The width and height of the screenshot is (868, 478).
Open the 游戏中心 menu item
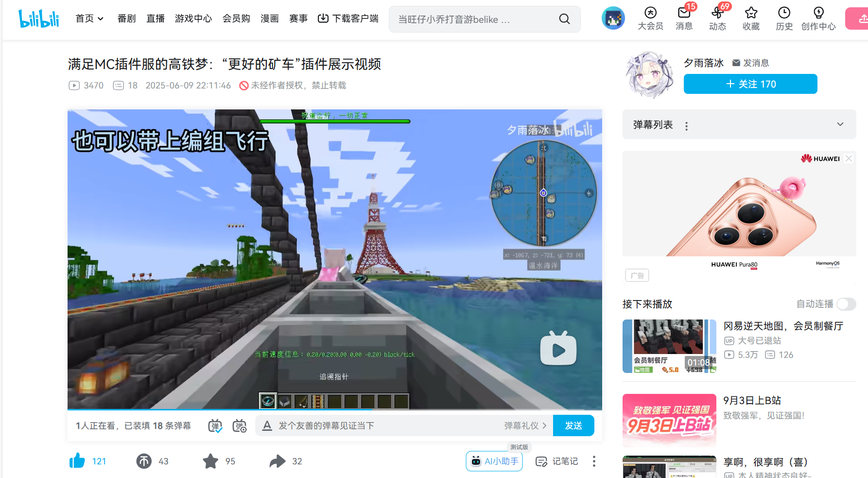click(x=193, y=18)
